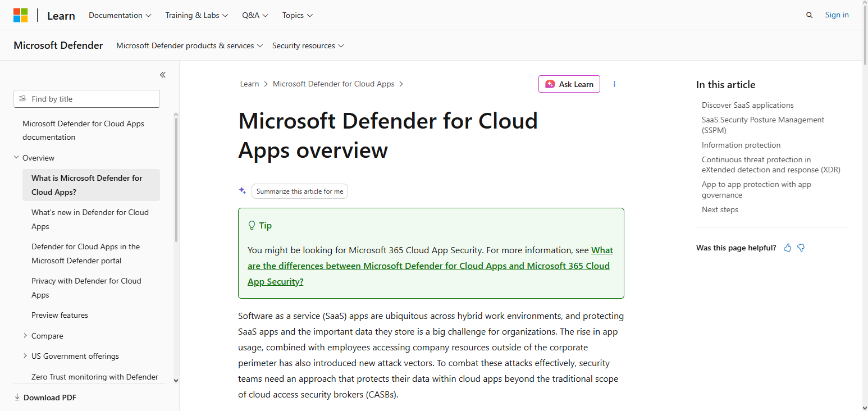Click the Tip lightbulb icon

tap(252, 225)
